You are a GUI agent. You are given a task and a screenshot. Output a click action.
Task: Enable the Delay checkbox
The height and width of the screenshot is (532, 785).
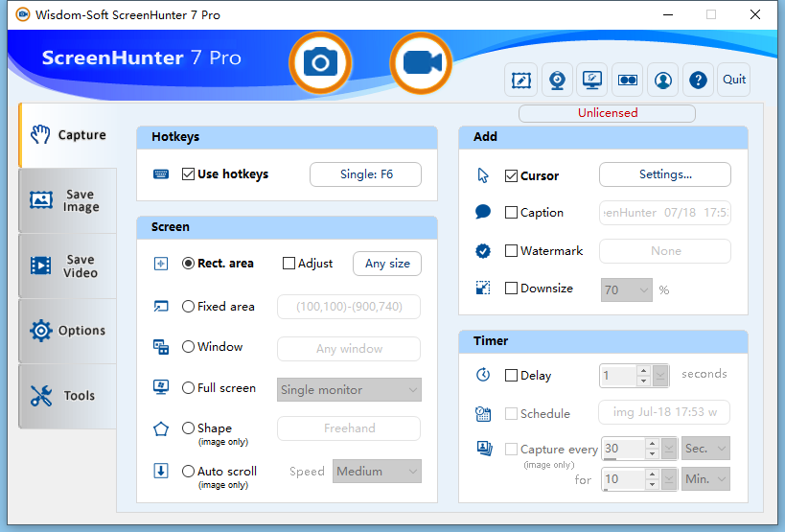[511, 376]
